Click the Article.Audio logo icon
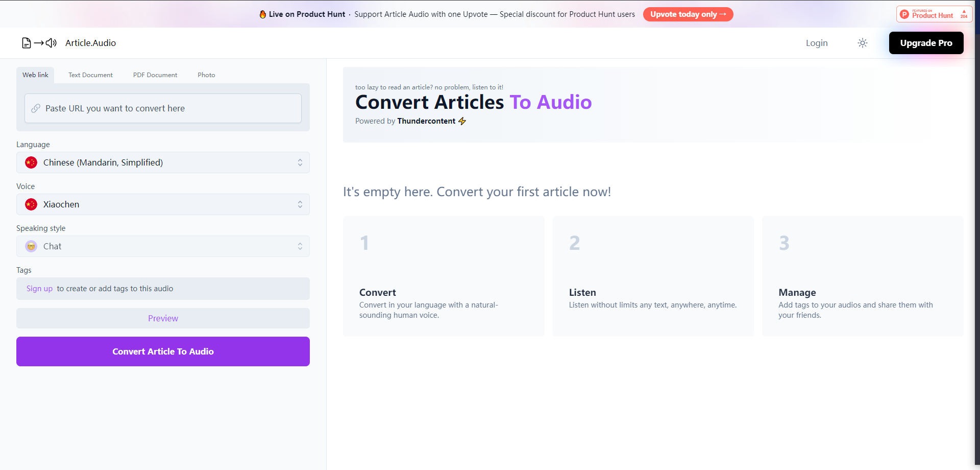Viewport: 980px width, 470px height. coord(26,43)
